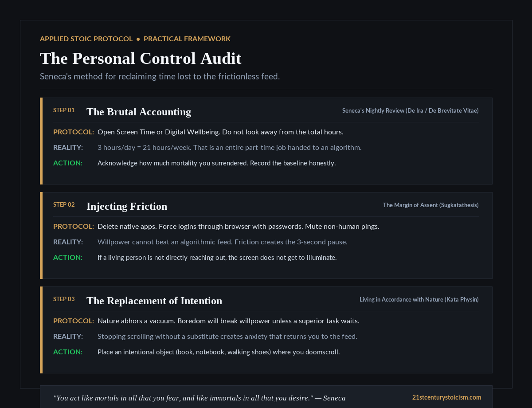This screenshot has height=408, width=532.
Task: Click the STEP 02 label
Action: (x=64, y=204)
